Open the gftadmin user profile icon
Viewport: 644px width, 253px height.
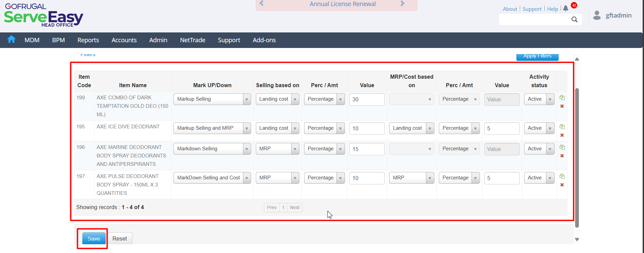pyautogui.click(x=597, y=15)
